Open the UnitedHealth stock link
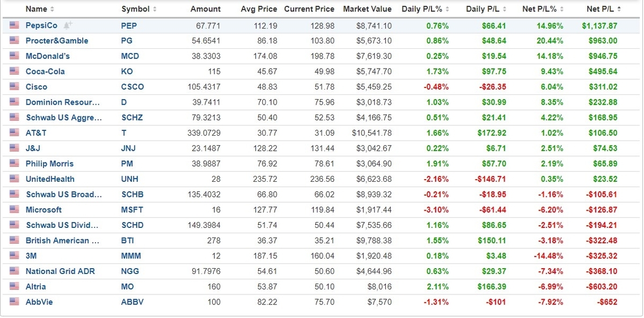This screenshot has width=644, height=318. click(50, 179)
